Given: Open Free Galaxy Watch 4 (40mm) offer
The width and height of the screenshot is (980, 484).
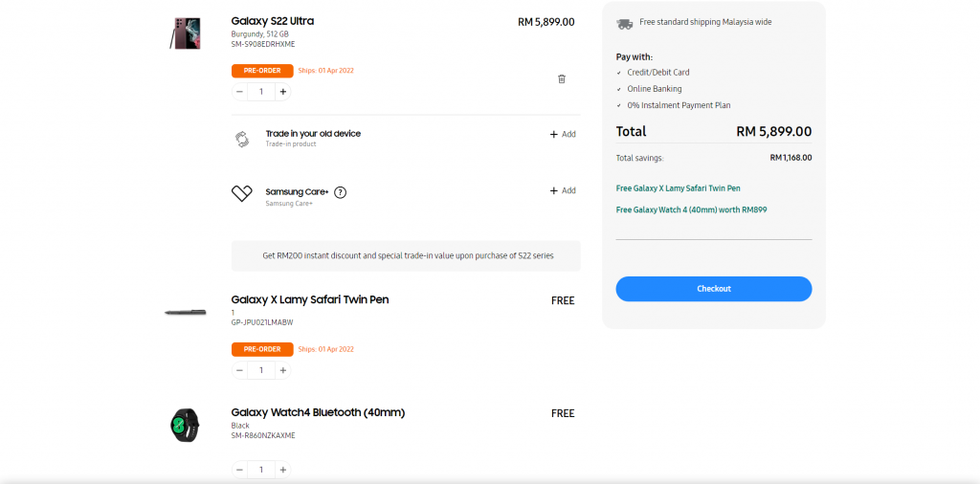Looking at the screenshot, I should [x=691, y=209].
